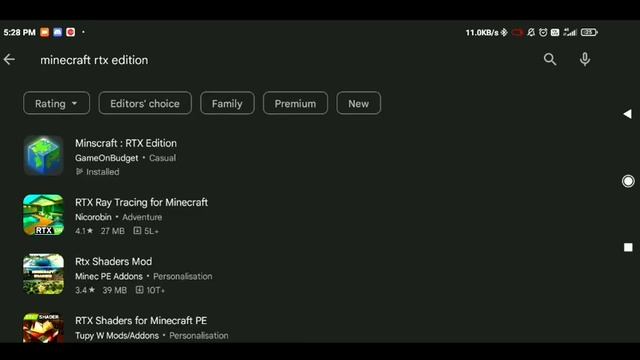
Task: Open 'RTX Ray Tracing for Minecraft' title
Action: point(141,202)
